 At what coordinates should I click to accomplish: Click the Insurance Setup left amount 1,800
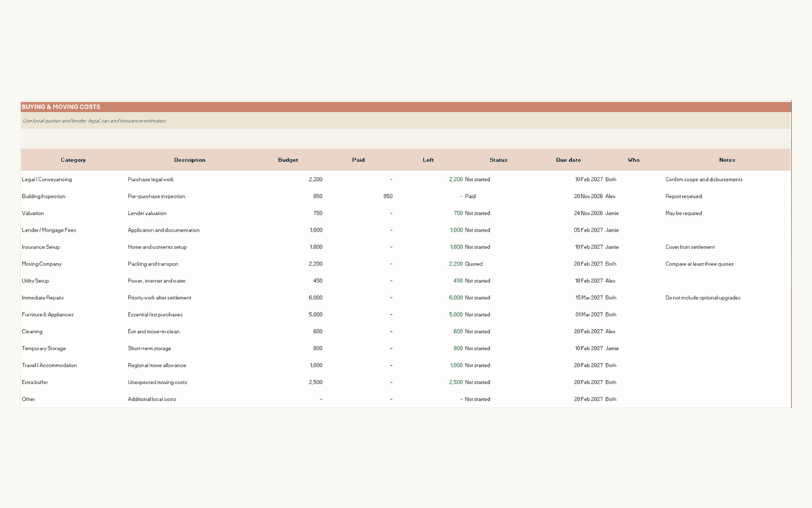coord(456,247)
